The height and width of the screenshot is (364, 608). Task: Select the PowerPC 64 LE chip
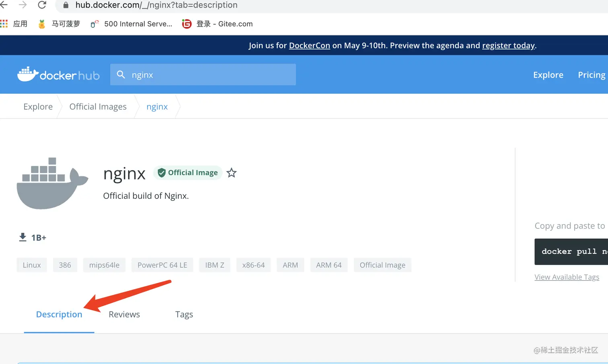pos(162,265)
